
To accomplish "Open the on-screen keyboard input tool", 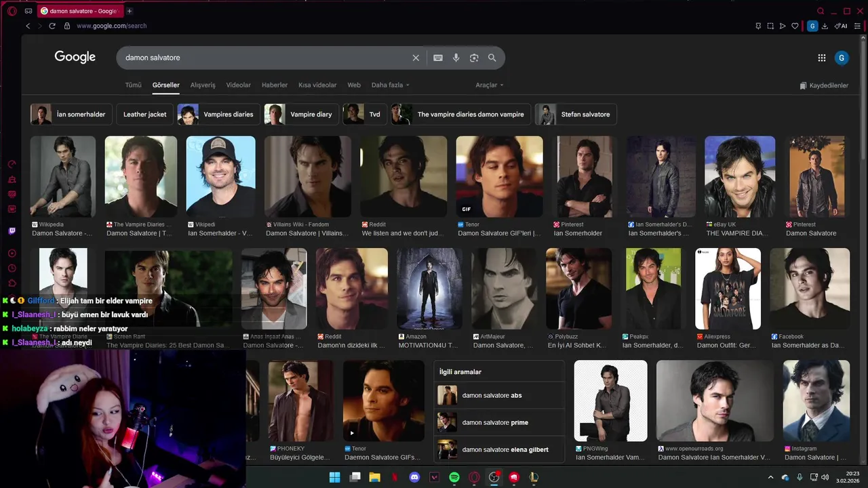I will [x=438, y=58].
